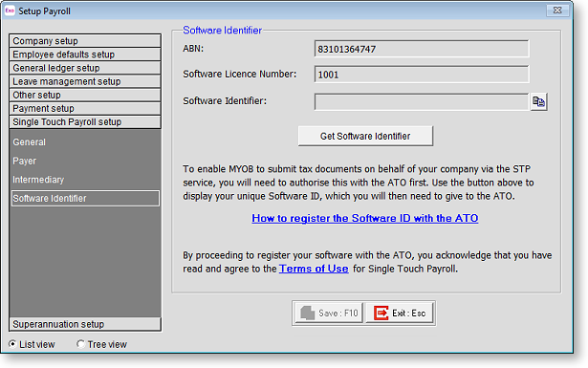Expand the Leave management setup section
This screenshot has width=588, height=368.
coord(85,81)
